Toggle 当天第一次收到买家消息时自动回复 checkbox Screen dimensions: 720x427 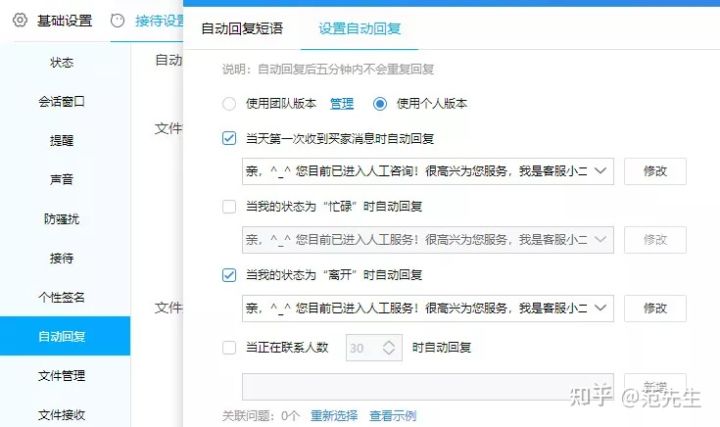click(229, 138)
